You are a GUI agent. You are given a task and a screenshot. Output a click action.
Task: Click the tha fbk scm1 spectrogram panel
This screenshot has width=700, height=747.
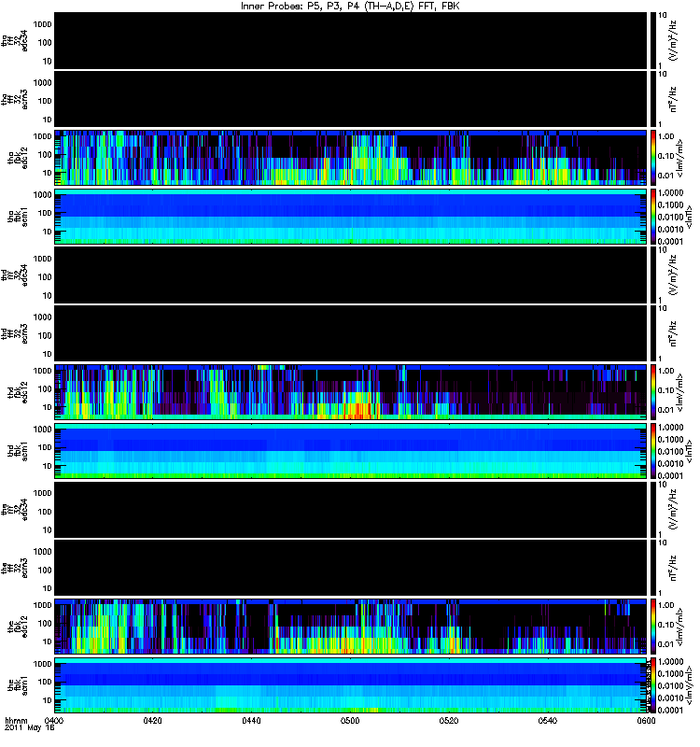point(351,217)
